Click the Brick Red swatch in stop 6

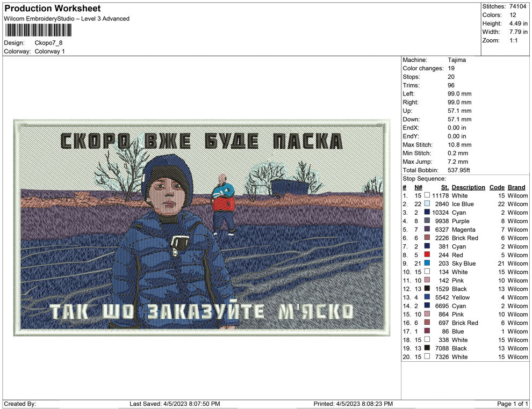point(427,238)
